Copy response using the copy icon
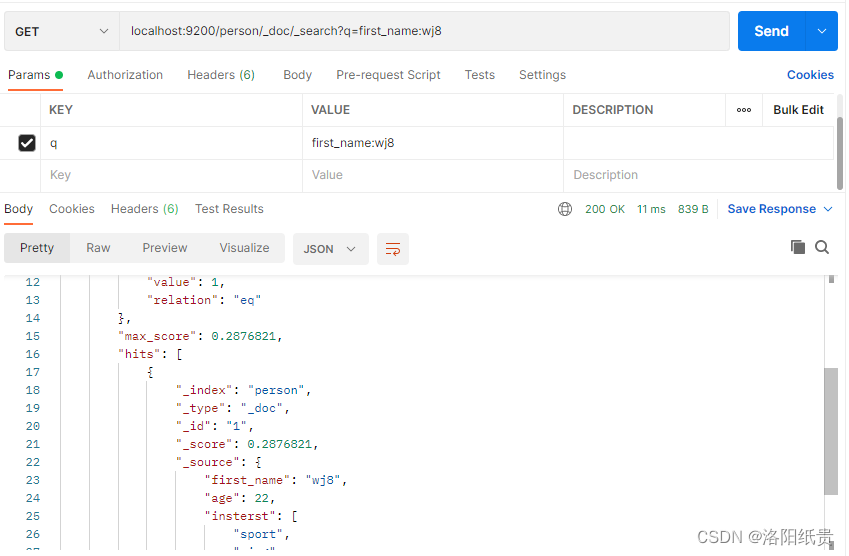This screenshot has height=556, width=849. (798, 247)
